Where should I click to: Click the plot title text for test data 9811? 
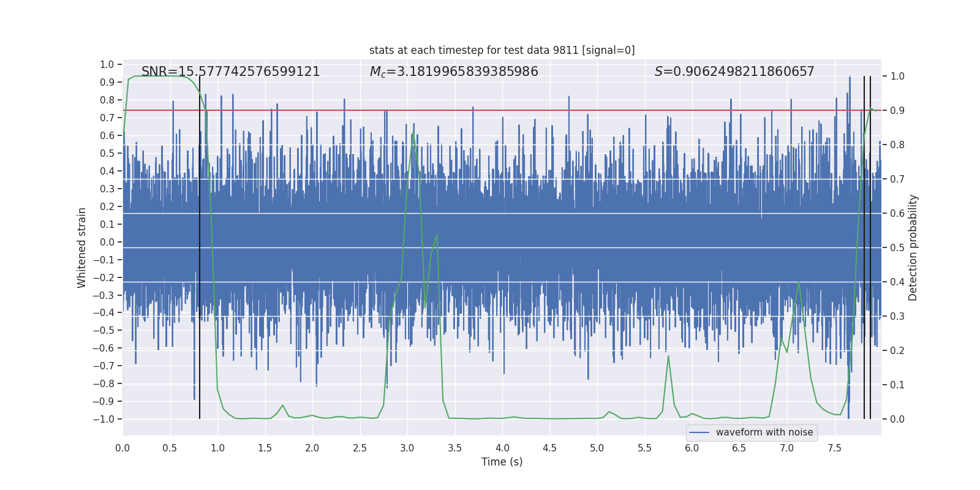click(502, 50)
